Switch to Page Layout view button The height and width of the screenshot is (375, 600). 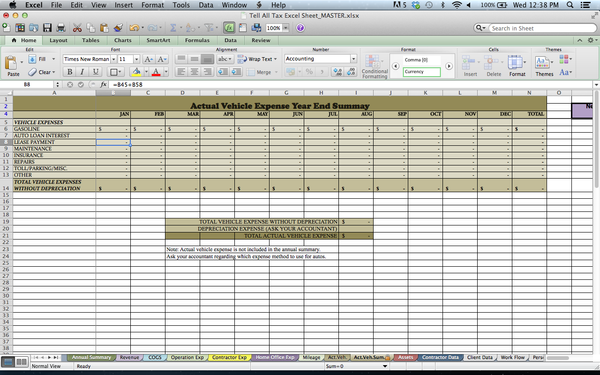click(x=22, y=362)
